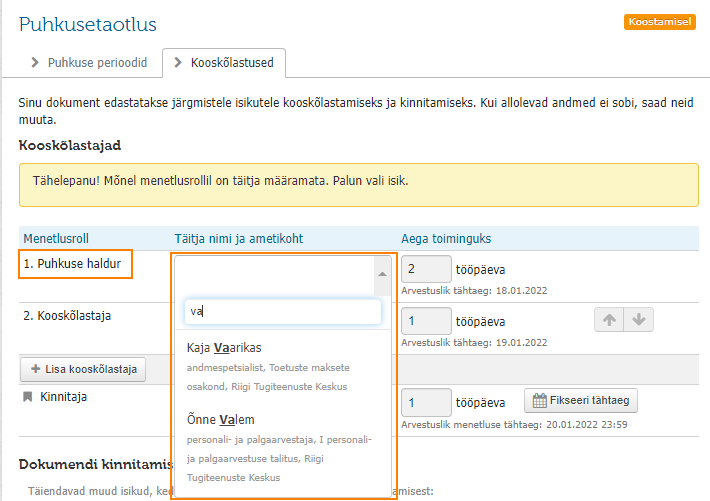Switch to the Kooskõlastused tab
This screenshot has height=501, width=710.
224,63
